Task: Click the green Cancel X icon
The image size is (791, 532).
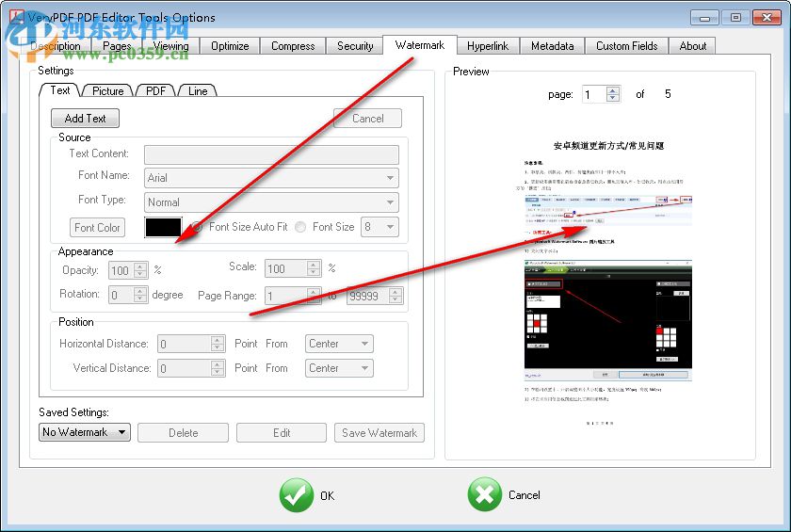Action: (484, 494)
